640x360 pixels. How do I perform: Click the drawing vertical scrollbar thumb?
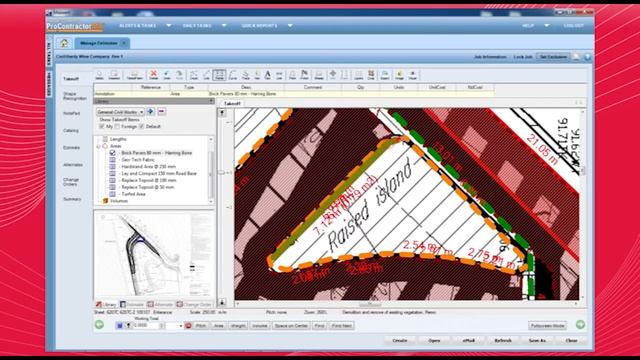point(583,171)
